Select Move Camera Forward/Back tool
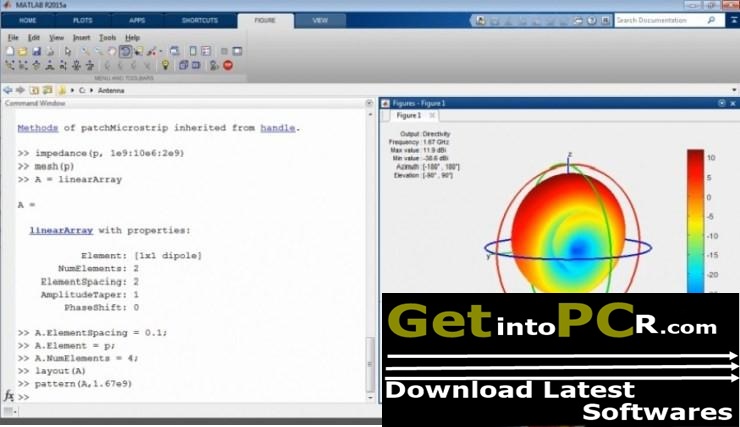This screenshot has height=427, width=740. click(x=63, y=65)
